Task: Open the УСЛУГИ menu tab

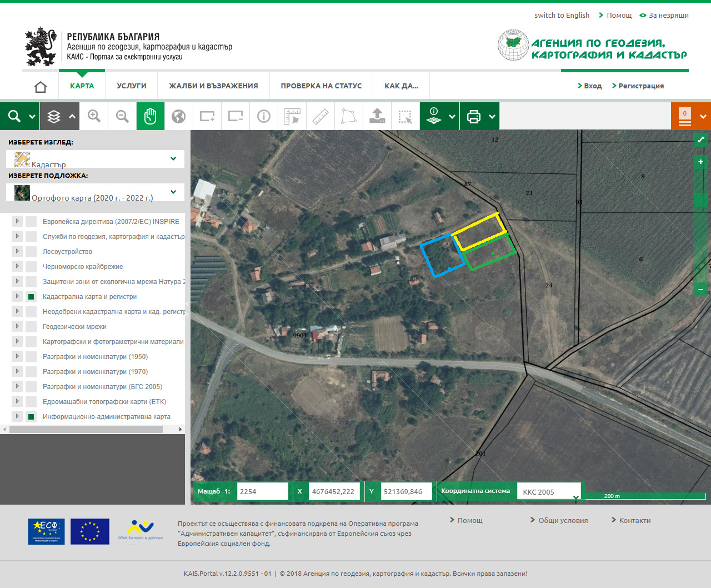Action: [x=132, y=86]
